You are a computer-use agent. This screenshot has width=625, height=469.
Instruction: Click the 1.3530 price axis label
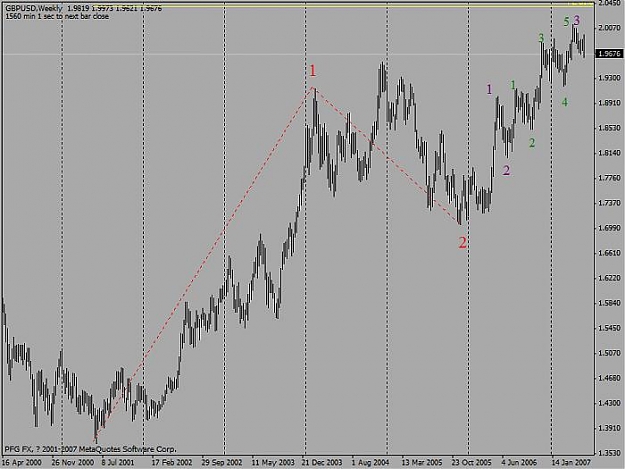610,453
